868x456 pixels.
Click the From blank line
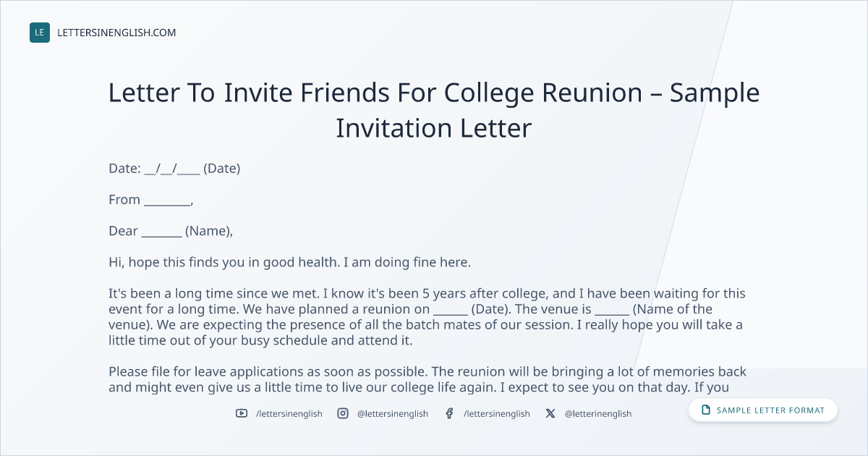pyautogui.click(x=167, y=200)
